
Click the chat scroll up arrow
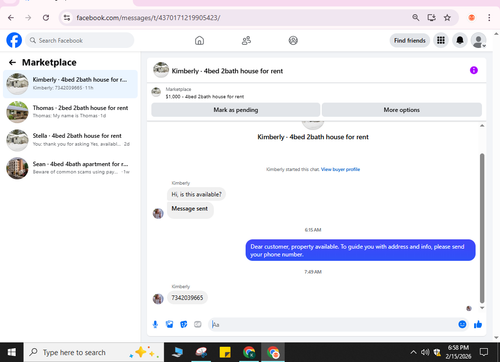(x=482, y=126)
